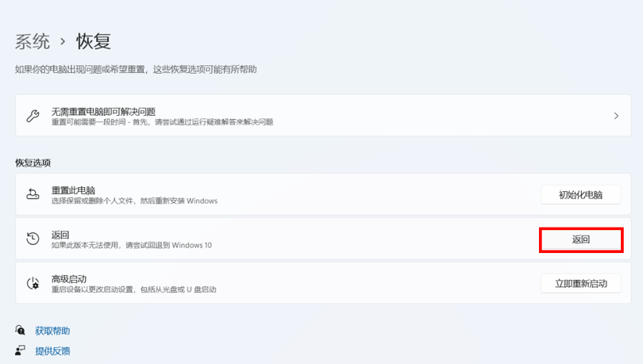This screenshot has width=643, height=364.
Task: Select the 恢复 page title in the breadcrumb
Action: tap(94, 41)
